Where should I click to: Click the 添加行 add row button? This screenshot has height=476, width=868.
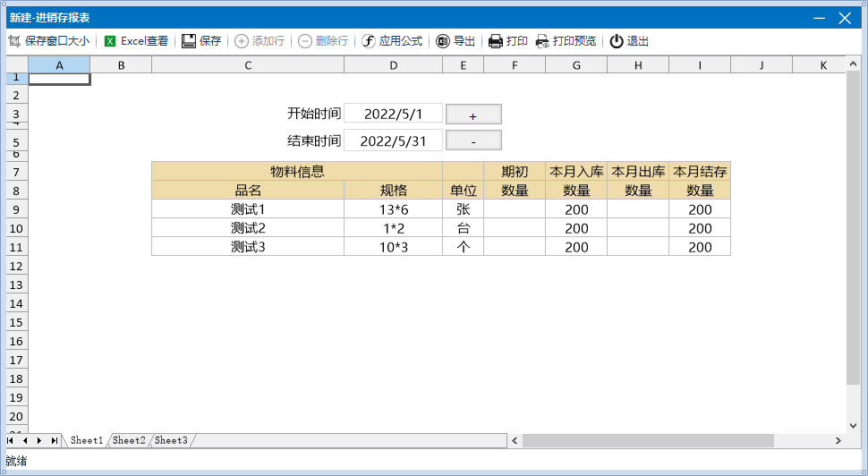click(x=260, y=41)
